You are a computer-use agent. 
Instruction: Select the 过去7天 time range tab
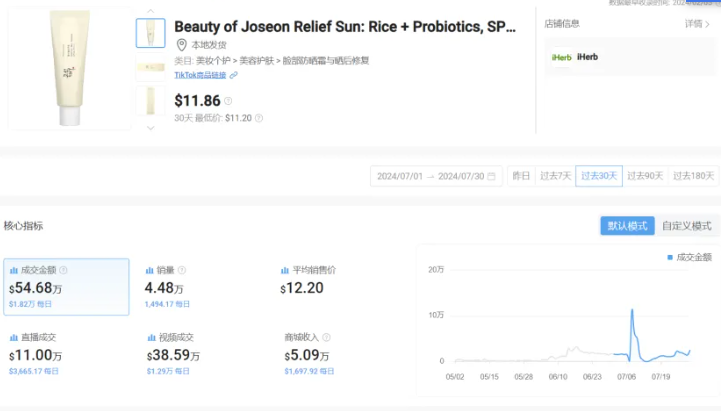click(x=556, y=176)
